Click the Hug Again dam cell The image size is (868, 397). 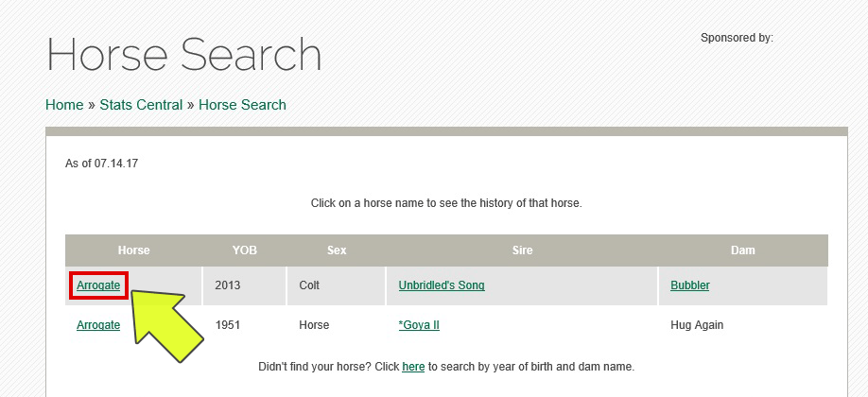pos(697,325)
